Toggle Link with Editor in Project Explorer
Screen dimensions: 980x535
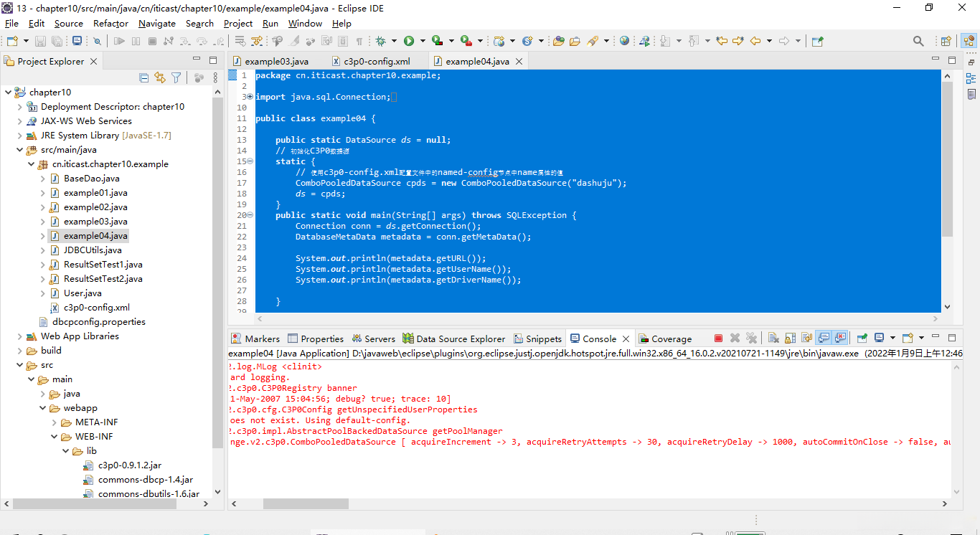160,78
